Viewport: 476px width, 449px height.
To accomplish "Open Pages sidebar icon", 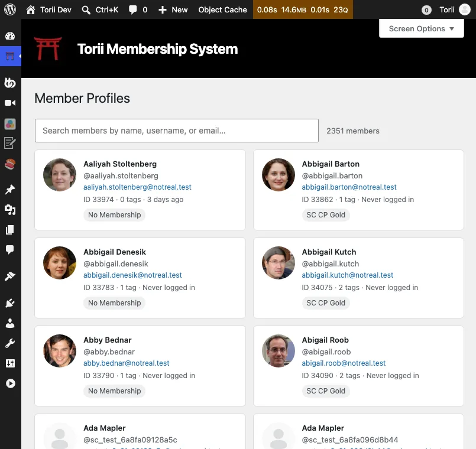I will (10, 230).
